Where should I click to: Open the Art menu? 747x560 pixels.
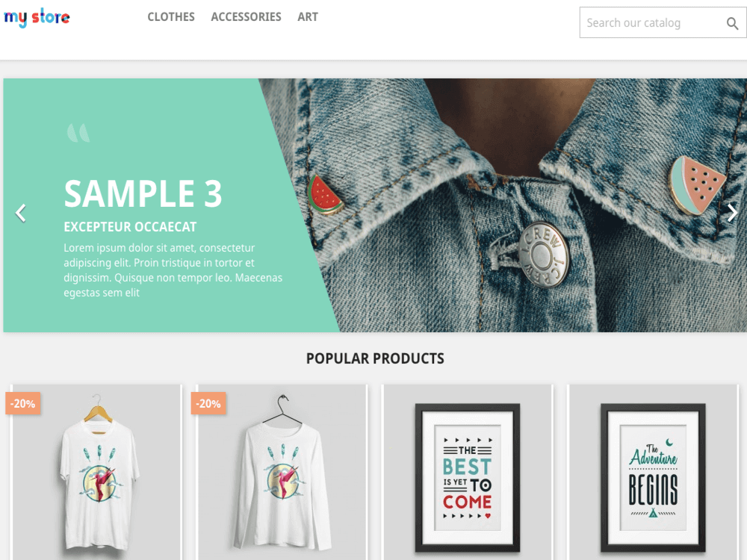pos(308,17)
